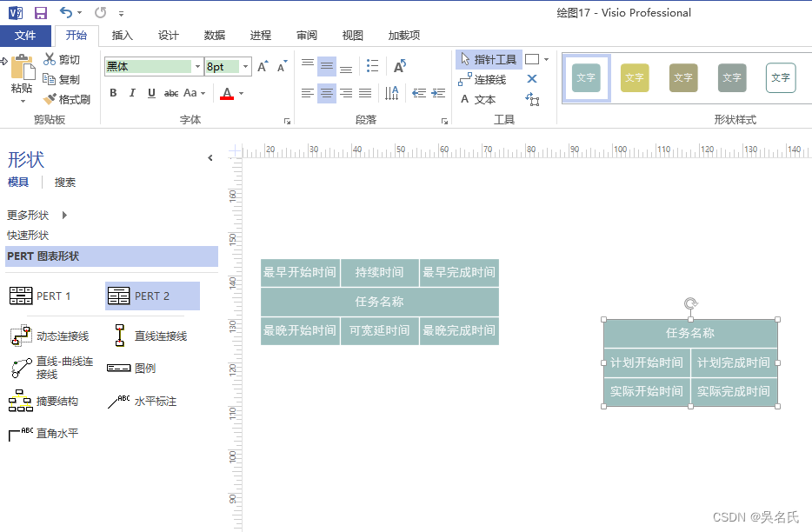
Task: Align text right
Action: (x=346, y=93)
